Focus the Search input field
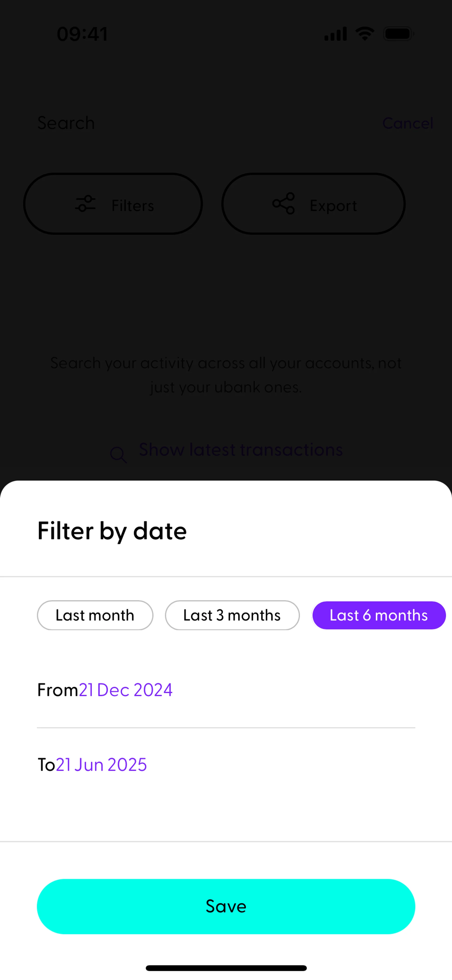 pos(190,123)
